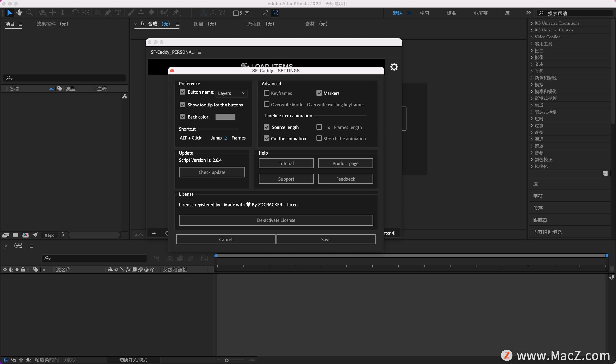Screen dimensions: 616x364
Task: Select the Hand tool in toolbar
Action: click(x=20, y=13)
